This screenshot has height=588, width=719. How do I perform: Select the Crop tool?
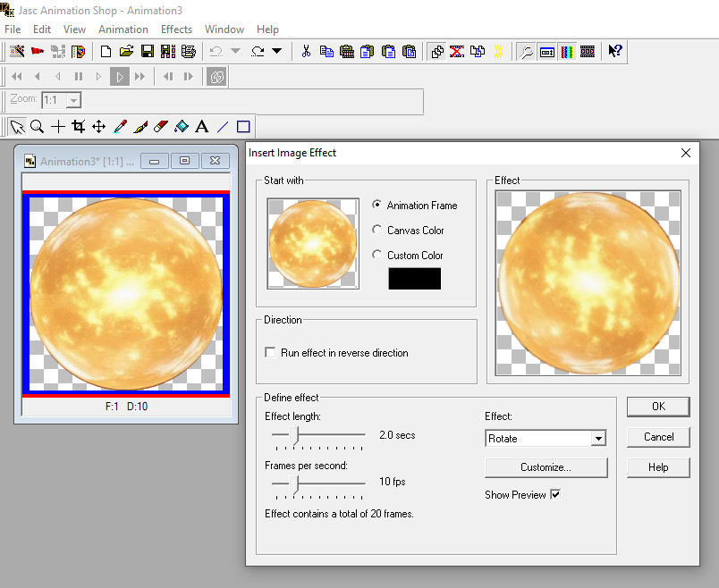(78, 127)
